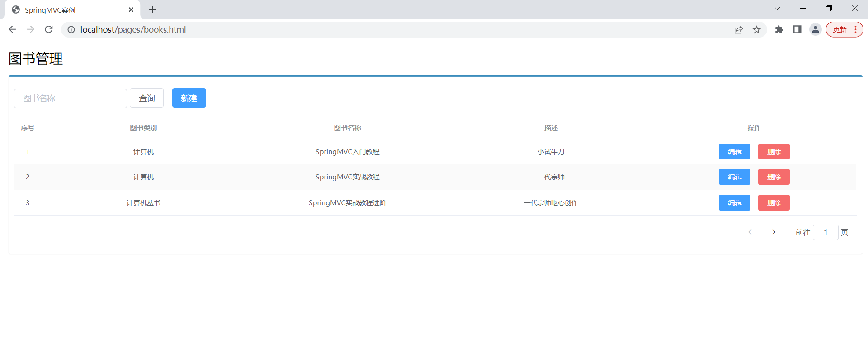Go back to the previous page
This screenshot has height=361, width=868.
[x=12, y=29]
